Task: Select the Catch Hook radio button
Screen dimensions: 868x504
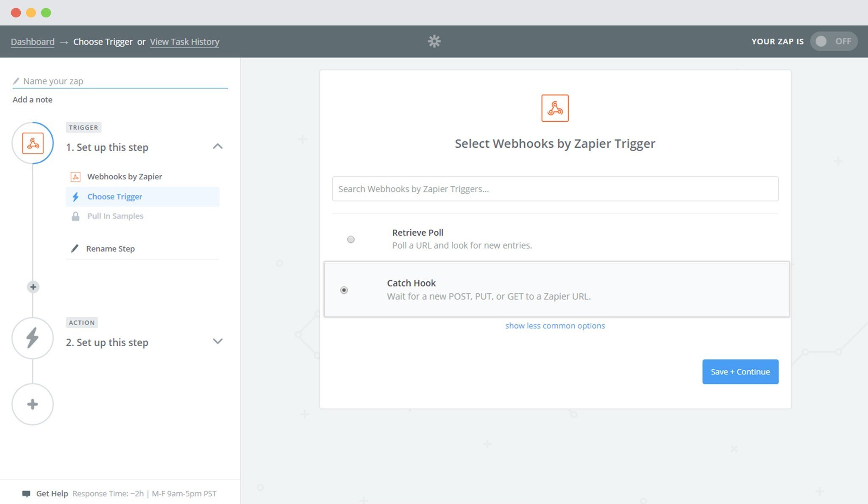Action: point(344,290)
